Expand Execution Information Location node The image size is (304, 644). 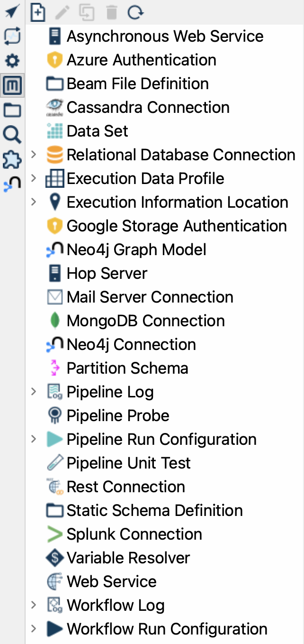33,202
